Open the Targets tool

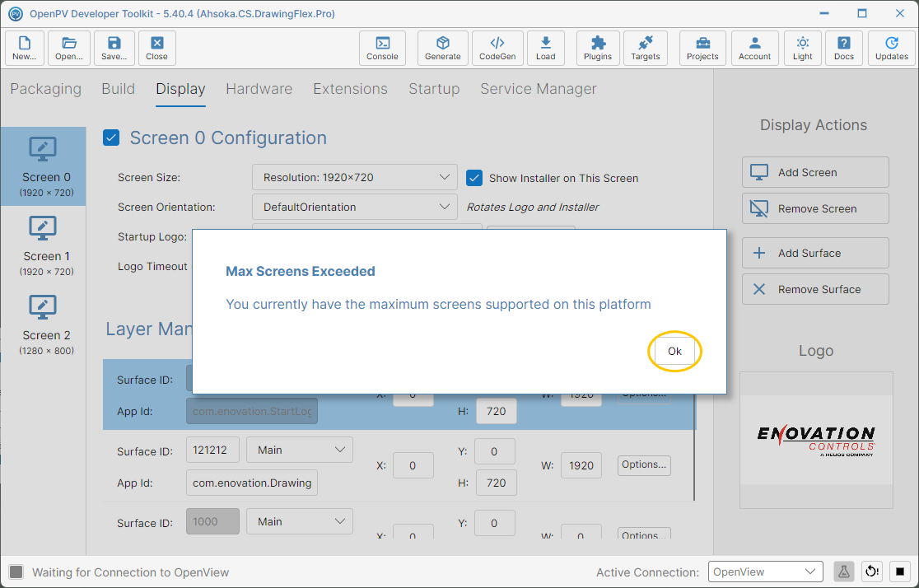click(646, 48)
